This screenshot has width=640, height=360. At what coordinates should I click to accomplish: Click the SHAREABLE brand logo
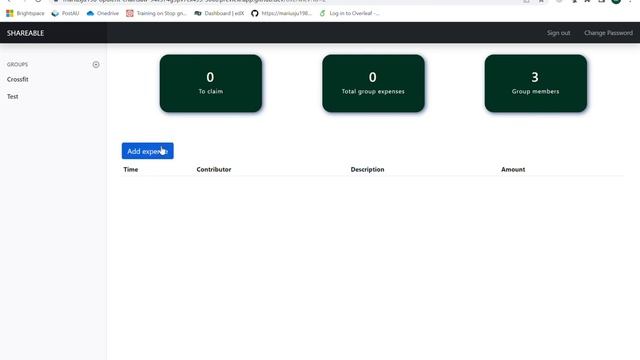(x=25, y=33)
